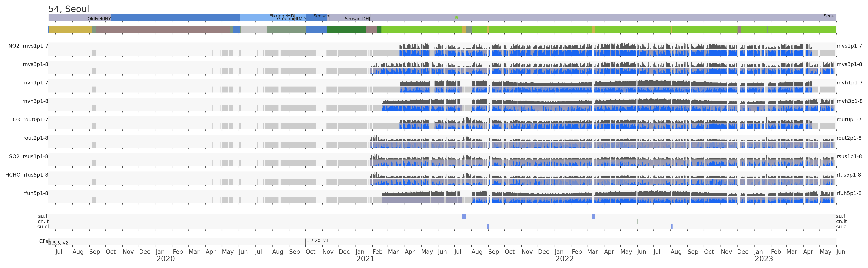Select the NO2 rnvs1p1-7 row label on left
Viewport: 868px width, 268px height.
coord(28,46)
